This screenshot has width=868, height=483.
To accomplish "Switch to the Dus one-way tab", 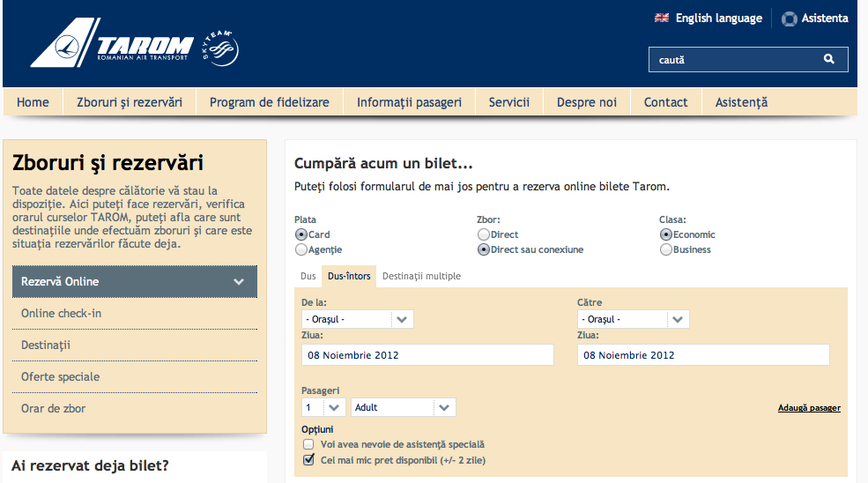I will coord(308,276).
